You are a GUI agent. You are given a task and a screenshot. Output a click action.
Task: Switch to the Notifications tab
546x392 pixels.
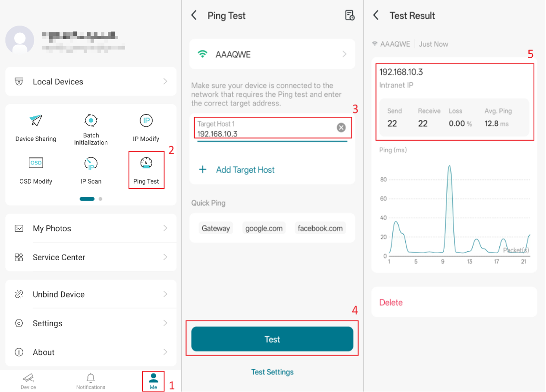coord(91,381)
